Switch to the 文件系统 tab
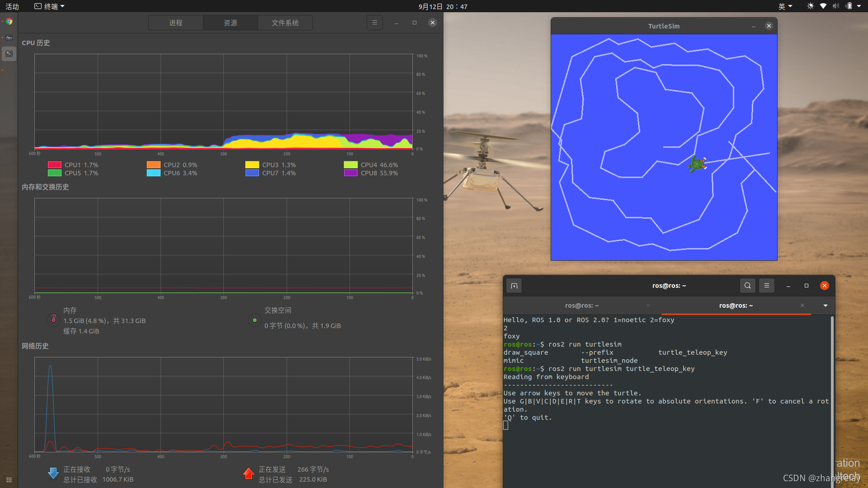This screenshot has height=488, width=868. click(285, 23)
